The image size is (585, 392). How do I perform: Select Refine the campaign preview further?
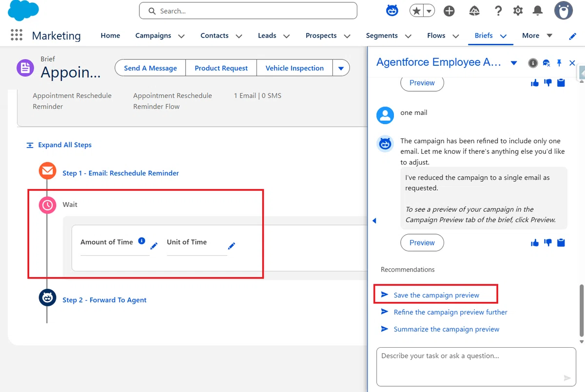(x=450, y=312)
